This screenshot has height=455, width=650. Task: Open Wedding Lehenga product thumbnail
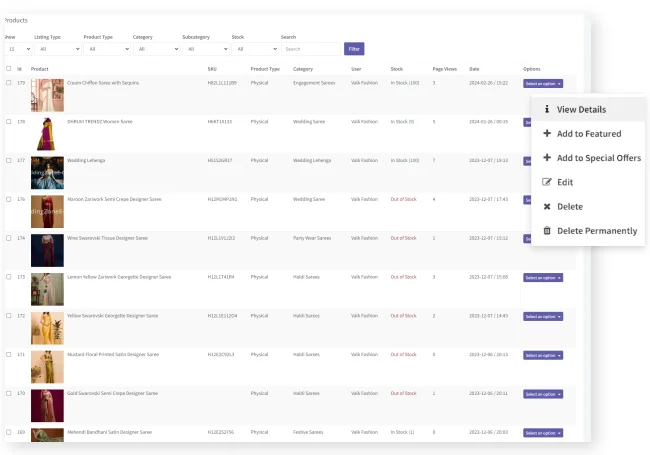pos(47,173)
